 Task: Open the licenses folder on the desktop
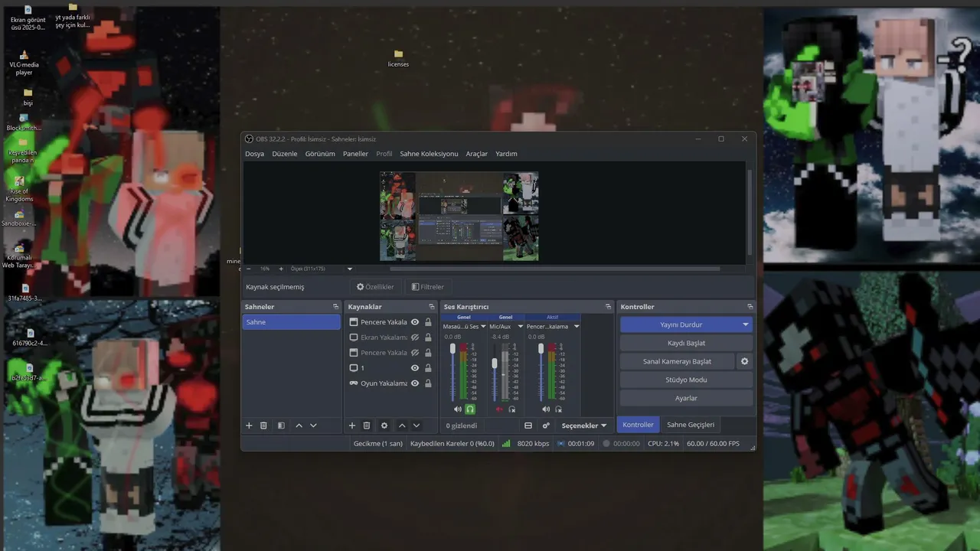pos(398,58)
